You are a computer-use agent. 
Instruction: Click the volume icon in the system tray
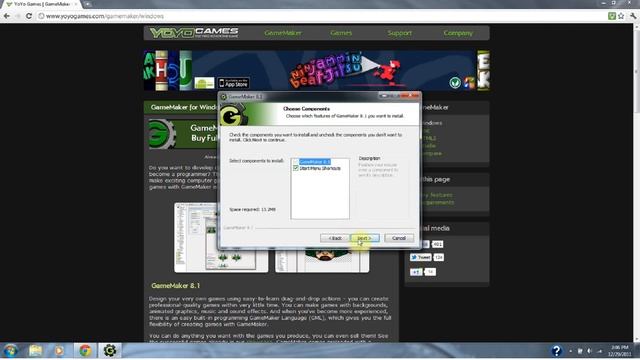point(589,351)
